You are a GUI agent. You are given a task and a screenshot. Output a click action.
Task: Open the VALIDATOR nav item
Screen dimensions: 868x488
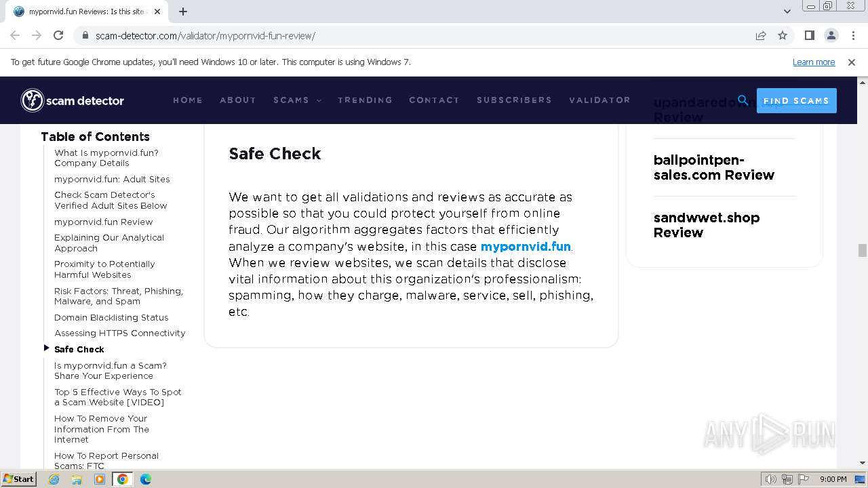point(599,100)
